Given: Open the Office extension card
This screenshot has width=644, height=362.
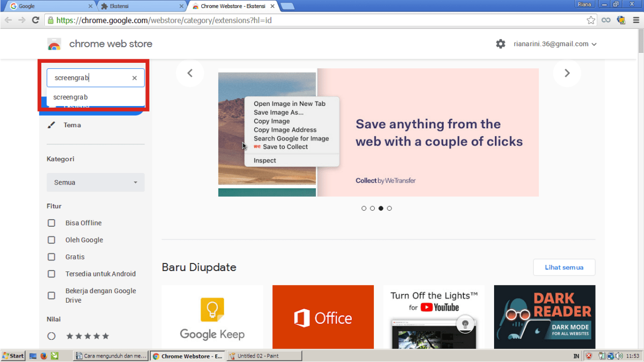Looking at the screenshot, I should click(323, 317).
